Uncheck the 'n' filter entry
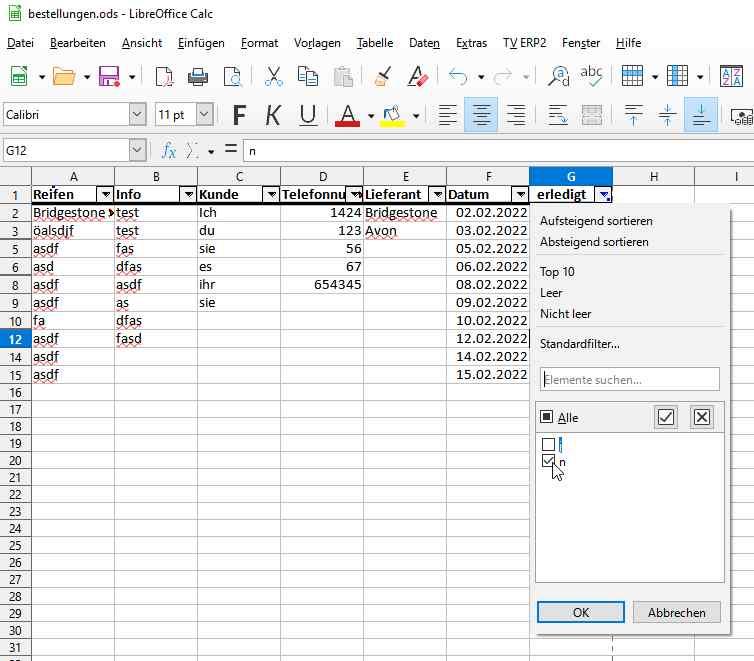754x661 pixels. (548, 461)
